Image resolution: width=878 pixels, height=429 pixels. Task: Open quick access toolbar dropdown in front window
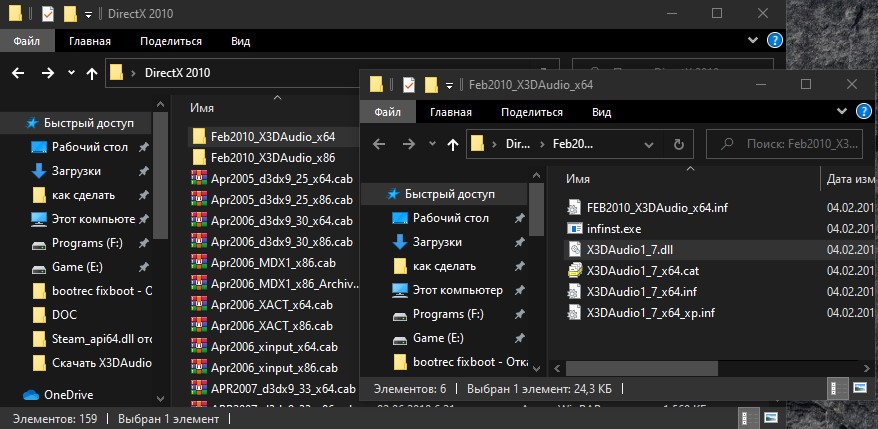click(449, 85)
